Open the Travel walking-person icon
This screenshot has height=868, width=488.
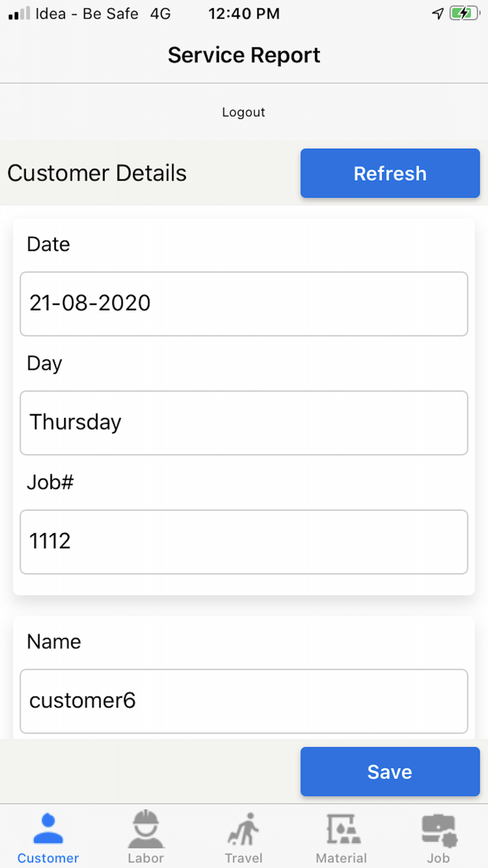[x=243, y=829]
